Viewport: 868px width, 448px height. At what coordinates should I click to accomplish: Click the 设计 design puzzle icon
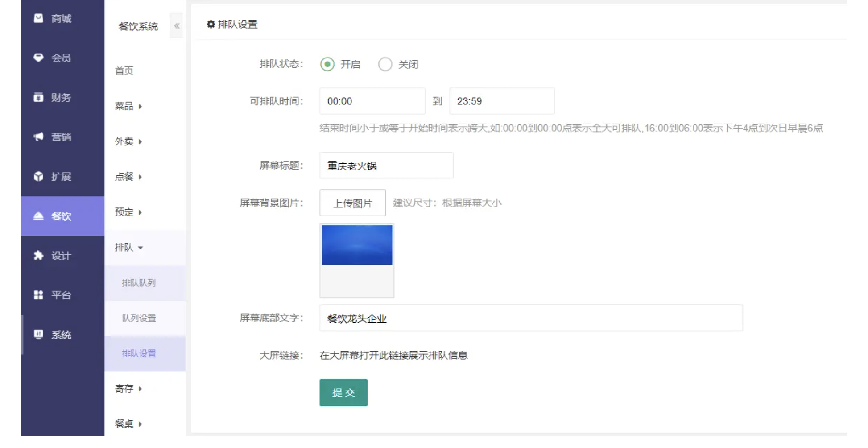[39, 255]
